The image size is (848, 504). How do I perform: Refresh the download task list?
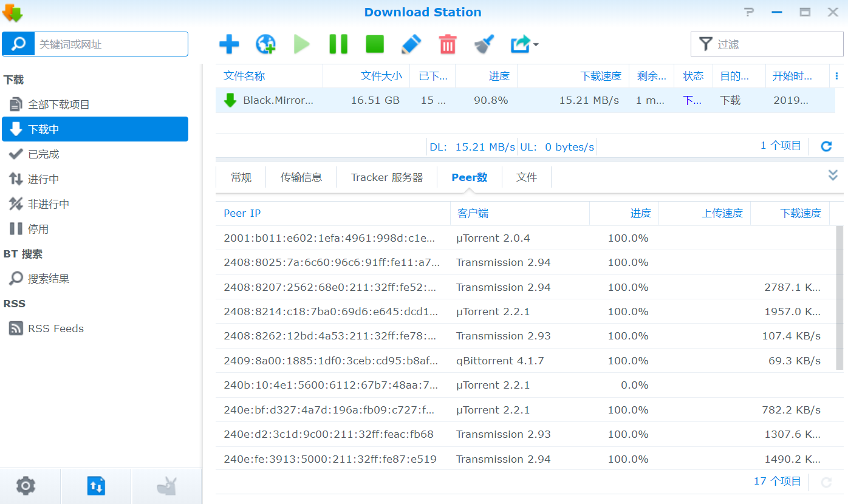[x=826, y=146]
